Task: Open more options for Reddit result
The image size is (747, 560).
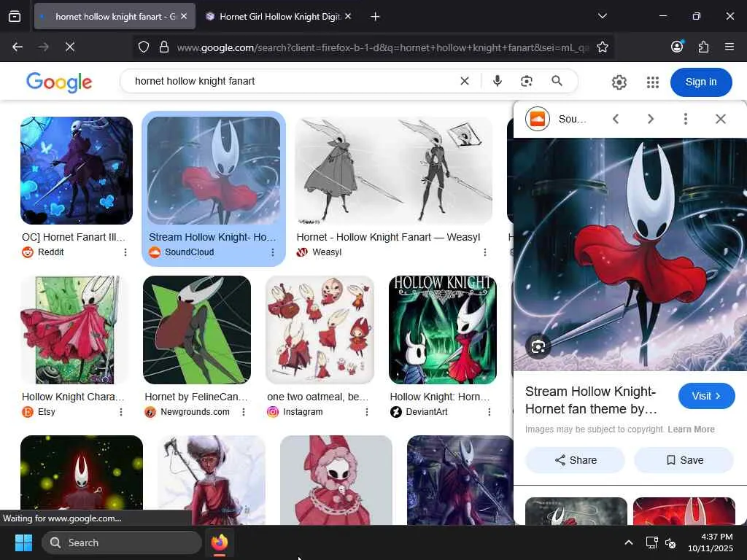Action: (x=125, y=252)
